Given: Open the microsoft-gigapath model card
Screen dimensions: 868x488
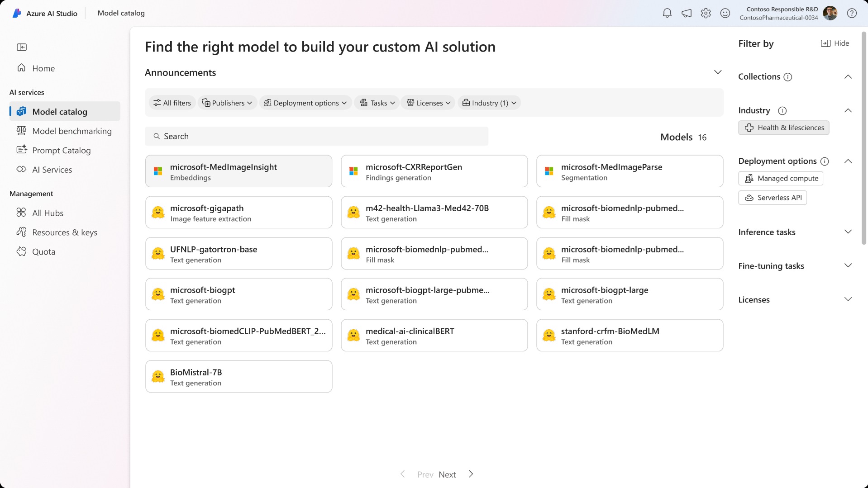Looking at the screenshot, I should [238, 212].
